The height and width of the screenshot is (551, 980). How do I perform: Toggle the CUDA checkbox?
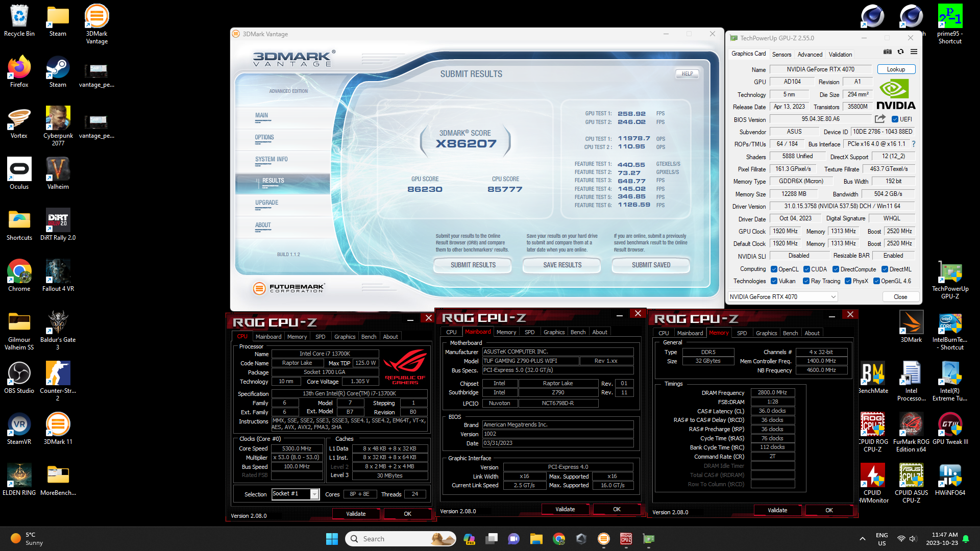(x=806, y=269)
